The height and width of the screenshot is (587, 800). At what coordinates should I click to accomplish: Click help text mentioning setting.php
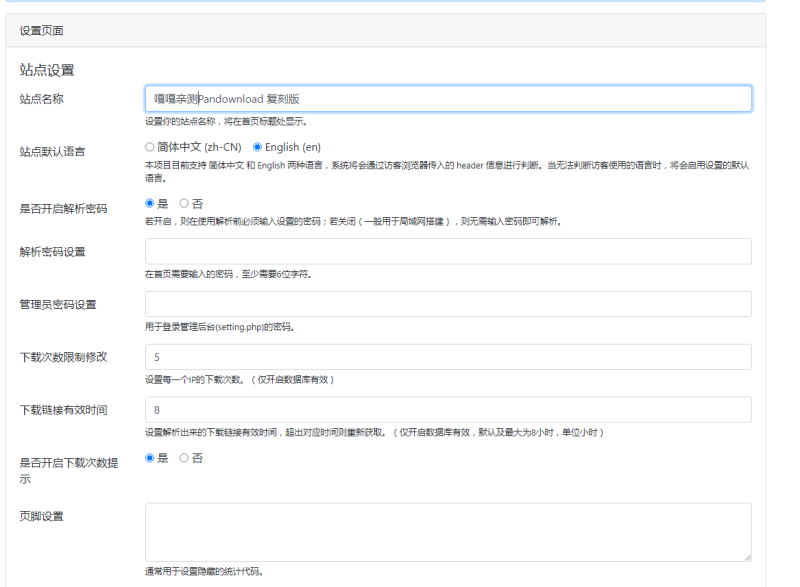point(220,327)
